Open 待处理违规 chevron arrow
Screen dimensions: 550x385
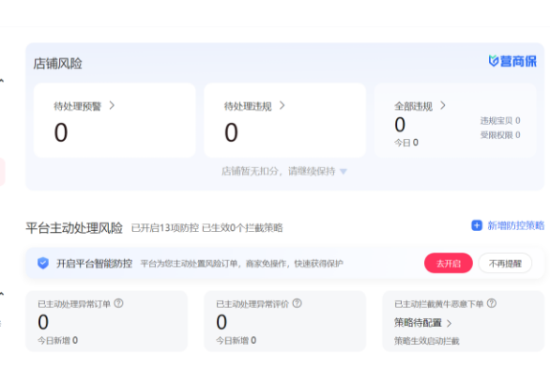[x=282, y=106]
